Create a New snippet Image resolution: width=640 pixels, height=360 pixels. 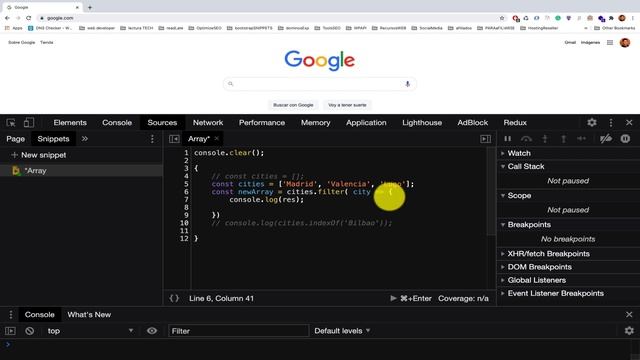38,155
